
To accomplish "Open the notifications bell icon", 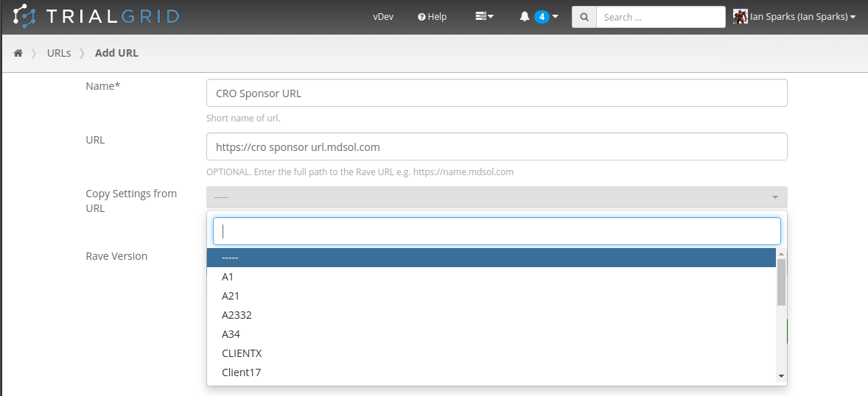I will click(525, 16).
